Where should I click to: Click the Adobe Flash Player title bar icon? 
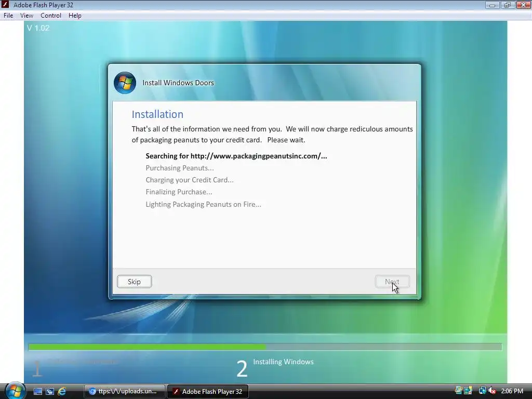click(5, 5)
